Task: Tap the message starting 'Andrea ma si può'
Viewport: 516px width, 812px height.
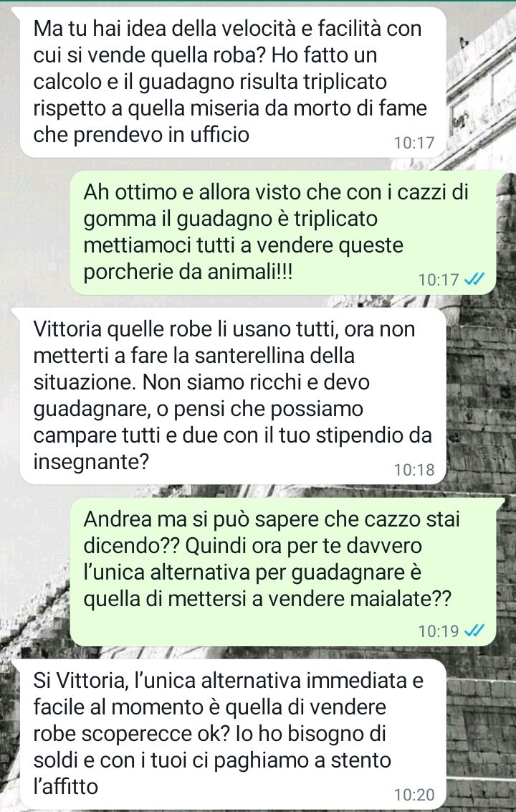Action: [282, 572]
